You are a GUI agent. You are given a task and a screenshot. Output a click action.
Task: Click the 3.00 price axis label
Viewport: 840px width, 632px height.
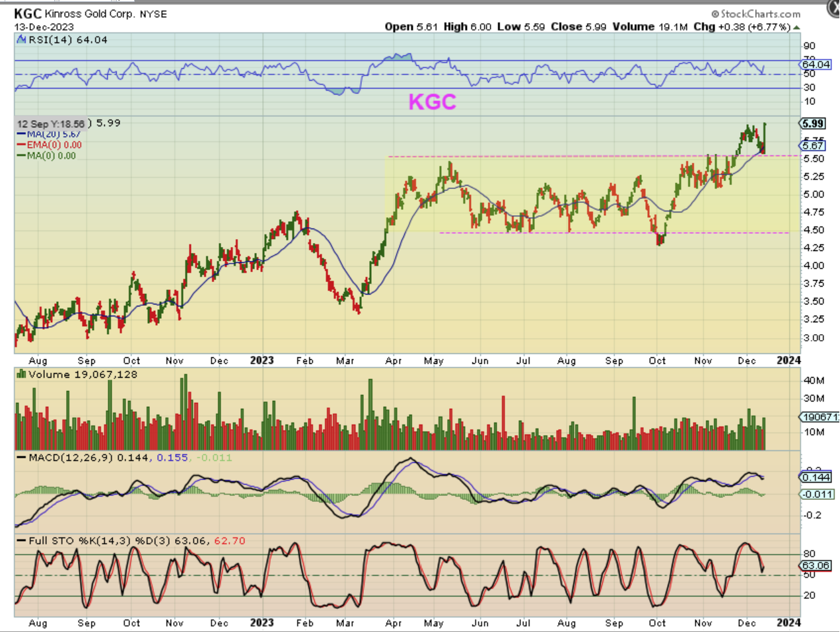click(x=814, y=337)
